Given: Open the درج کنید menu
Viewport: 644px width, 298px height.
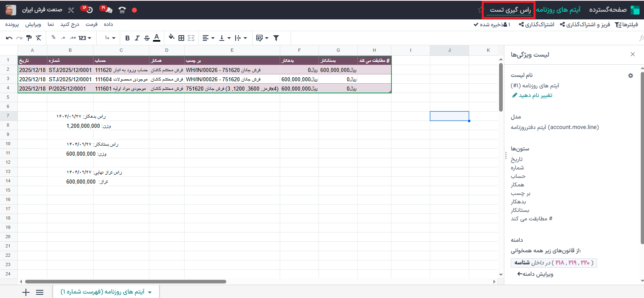Looking at the screenshot, I should pos(70,24).
